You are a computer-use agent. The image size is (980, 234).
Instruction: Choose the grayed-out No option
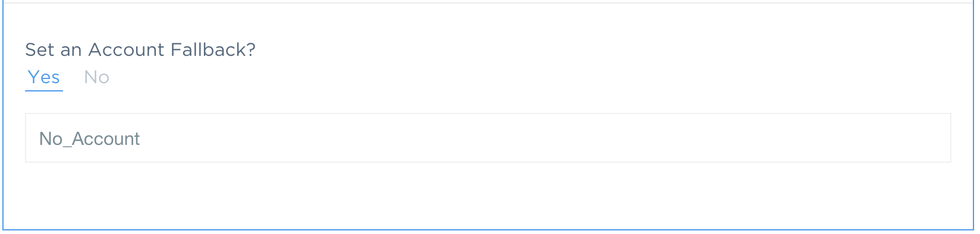click(x=96, y=77)
